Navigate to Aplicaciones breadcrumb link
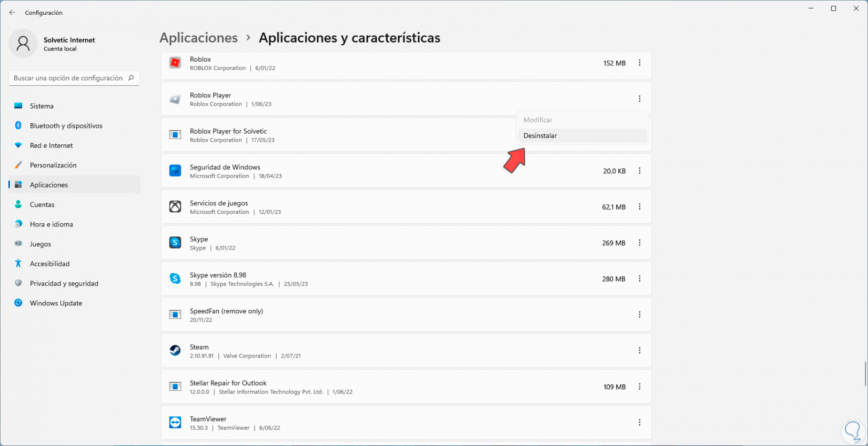This screenshot has height=446, width=868. tap(198, 38)
